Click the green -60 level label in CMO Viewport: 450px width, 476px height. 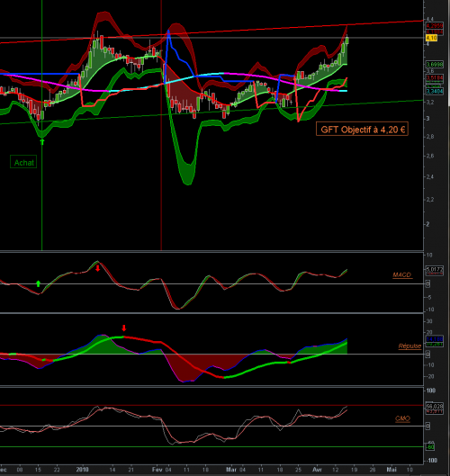click(430, 447)
